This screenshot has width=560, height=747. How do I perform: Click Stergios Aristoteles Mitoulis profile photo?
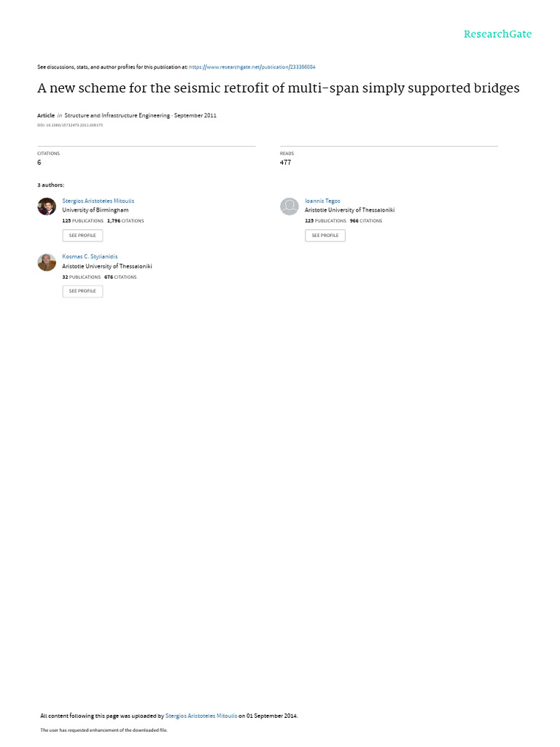tap(47, 206)
